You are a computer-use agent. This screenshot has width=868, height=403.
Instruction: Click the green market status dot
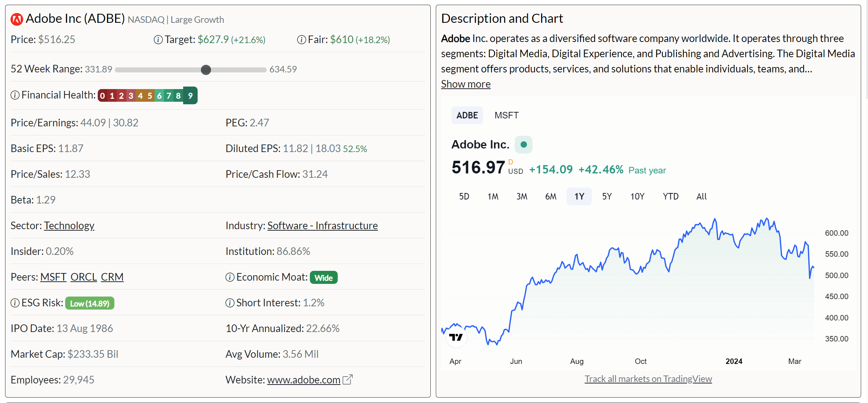pyautogui.click(x=523, y=144)
